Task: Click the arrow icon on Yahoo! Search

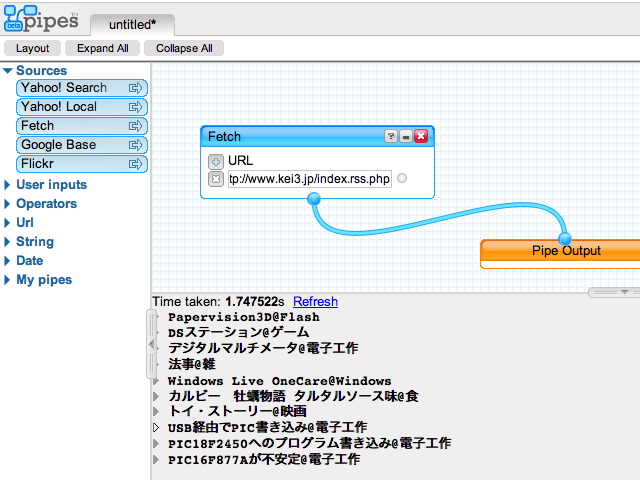Action: [x=135, y=88]
